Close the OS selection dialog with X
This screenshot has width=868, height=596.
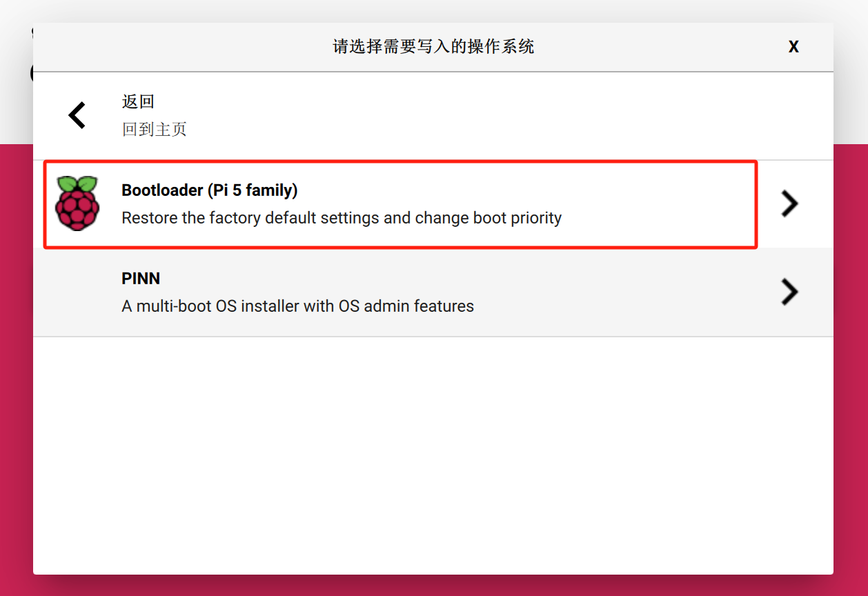click(793, 47)
